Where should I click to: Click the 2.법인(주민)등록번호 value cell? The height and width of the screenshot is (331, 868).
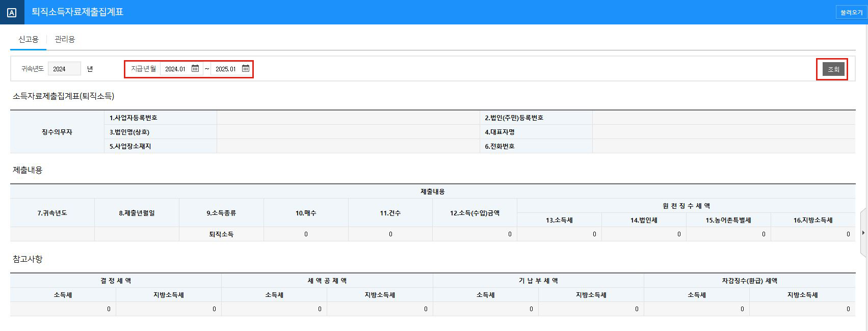pos(724,118)
